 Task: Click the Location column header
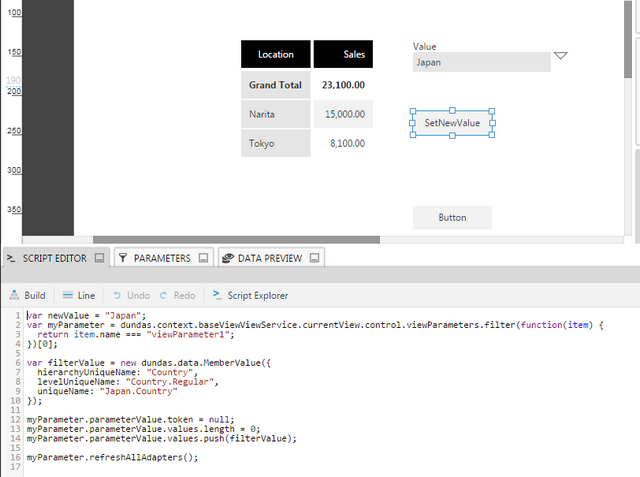coord(275,54)
